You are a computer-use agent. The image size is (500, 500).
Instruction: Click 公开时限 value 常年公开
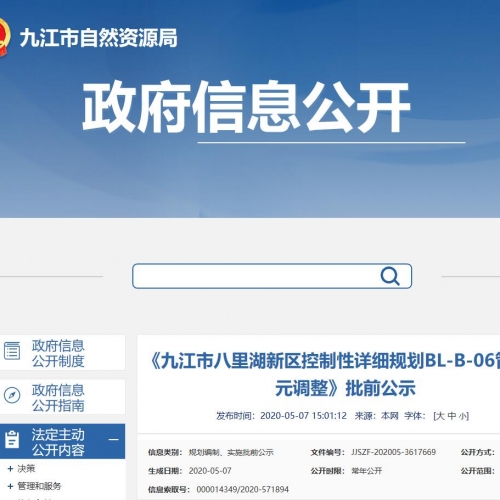coord(367,471)
